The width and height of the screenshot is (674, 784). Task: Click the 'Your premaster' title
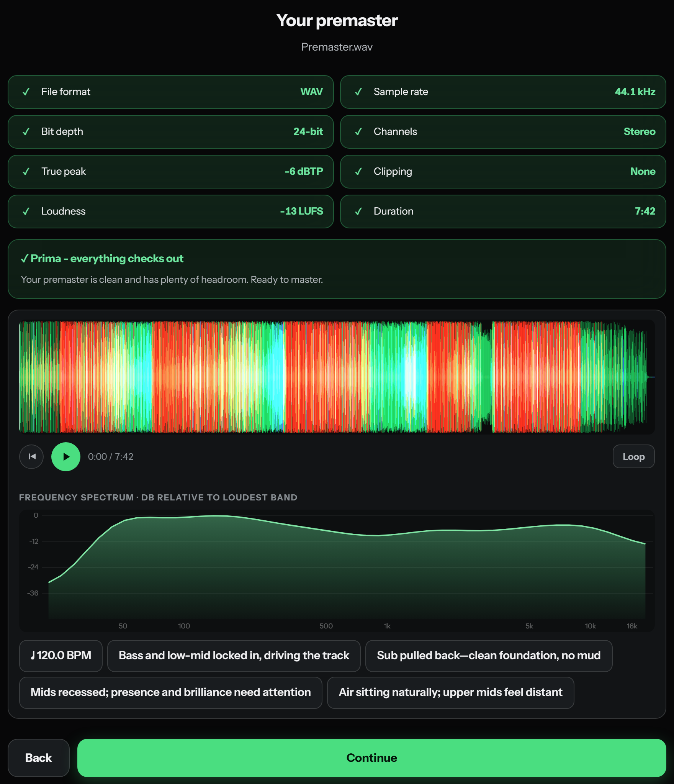(x=337, y=20)
